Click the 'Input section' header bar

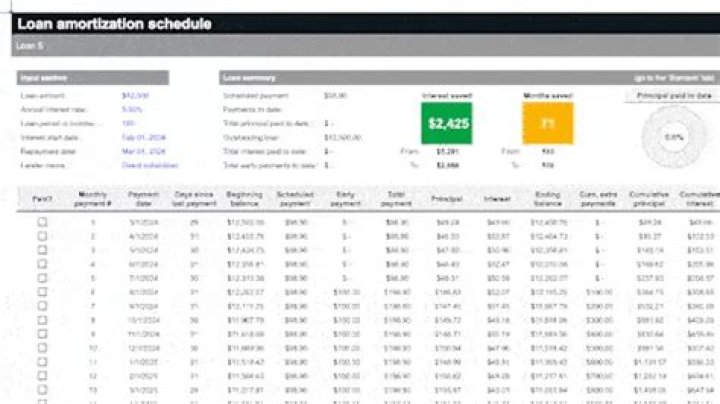[x=92, y=77]
